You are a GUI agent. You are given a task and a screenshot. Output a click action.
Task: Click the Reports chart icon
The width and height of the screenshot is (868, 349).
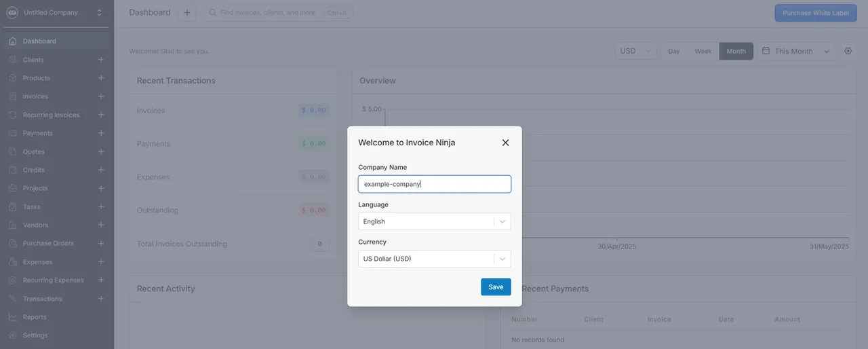[x=12, y=317]
